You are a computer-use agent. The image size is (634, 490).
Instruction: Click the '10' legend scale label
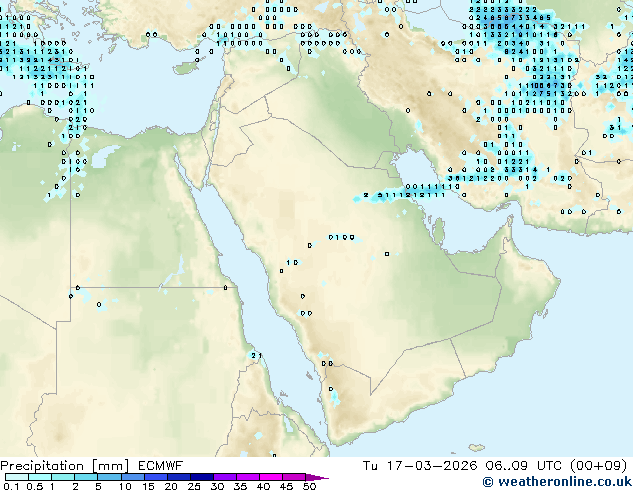point(125,486)
